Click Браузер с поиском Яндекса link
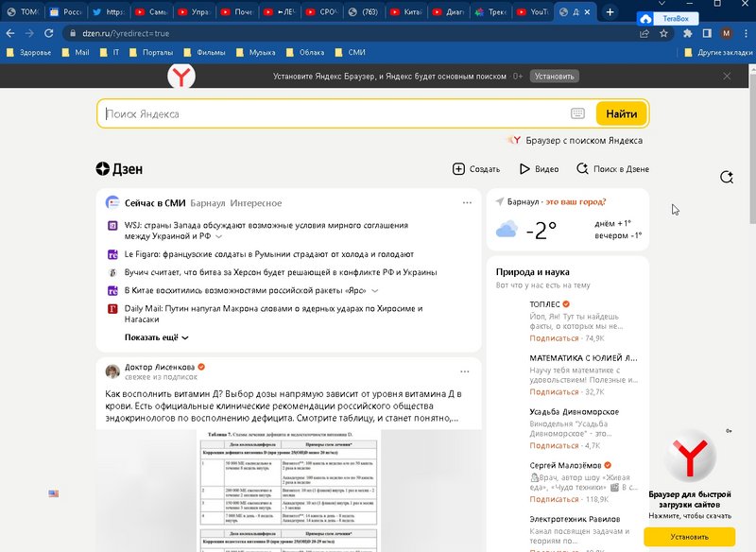 click(576, 140)
